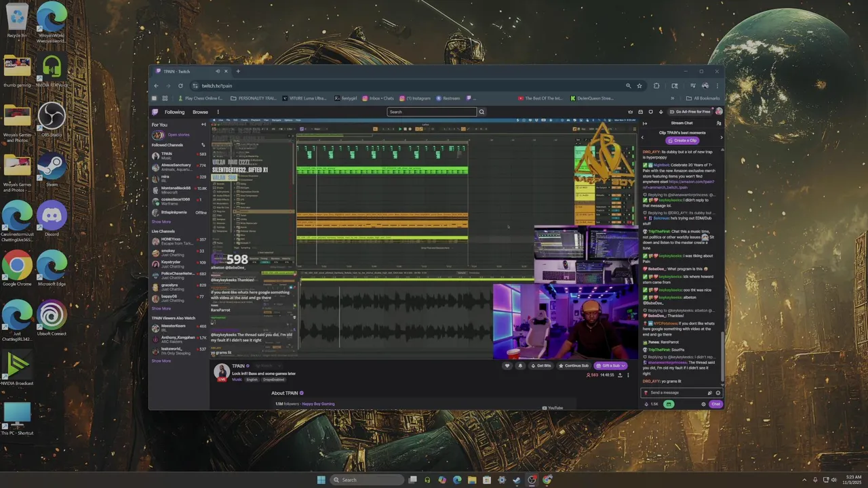Screen dimensions: 868x488
Task: Click the Twitch logo home icon
Action: [155, 112]
